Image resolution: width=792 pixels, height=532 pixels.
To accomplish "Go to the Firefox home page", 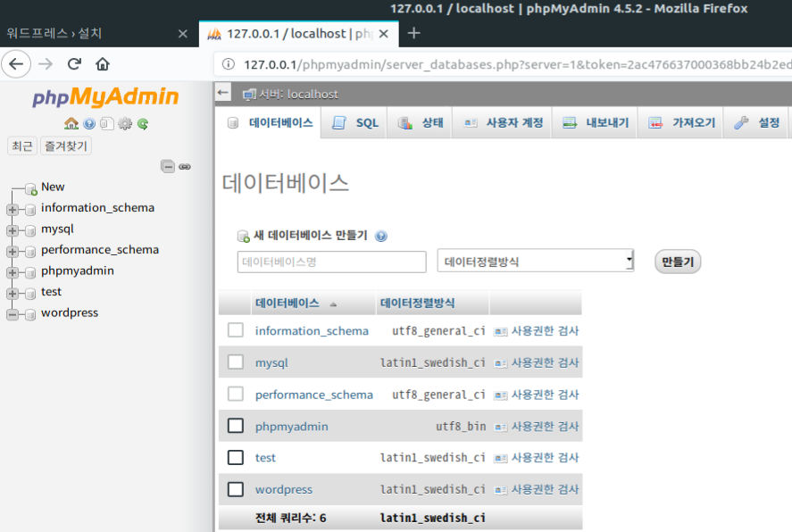I will point(103,64).
